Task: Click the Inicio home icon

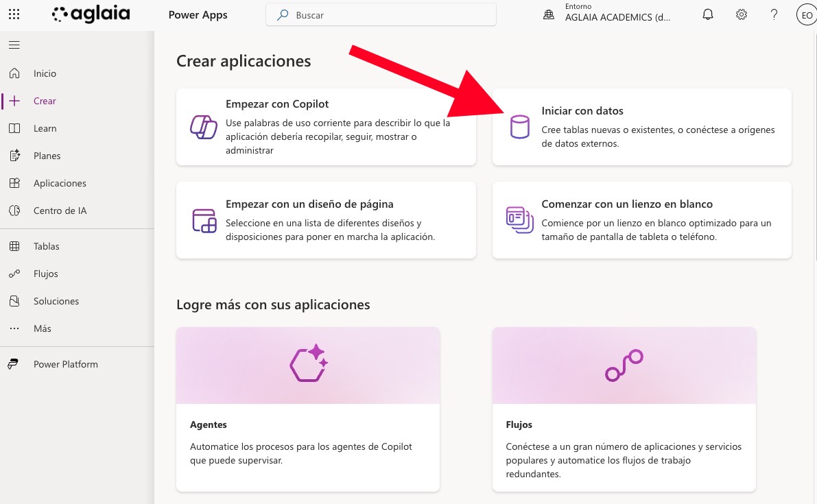Action: tap(15, 73)
